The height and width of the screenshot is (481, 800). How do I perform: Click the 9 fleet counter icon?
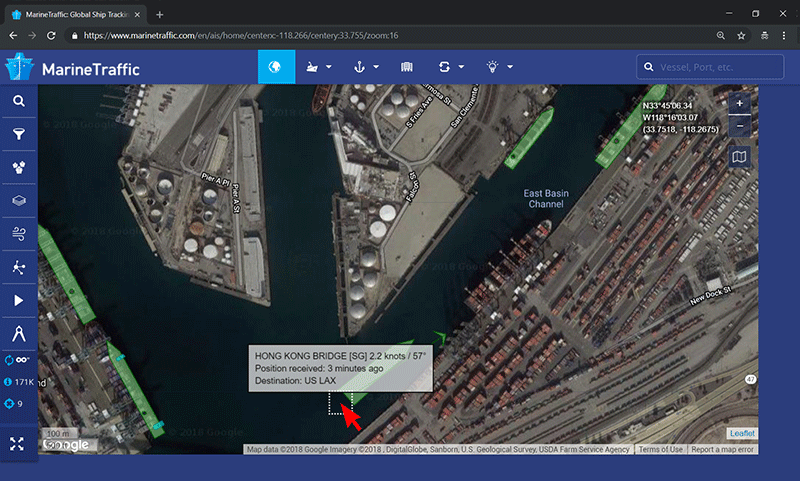(x=13, y=404)
